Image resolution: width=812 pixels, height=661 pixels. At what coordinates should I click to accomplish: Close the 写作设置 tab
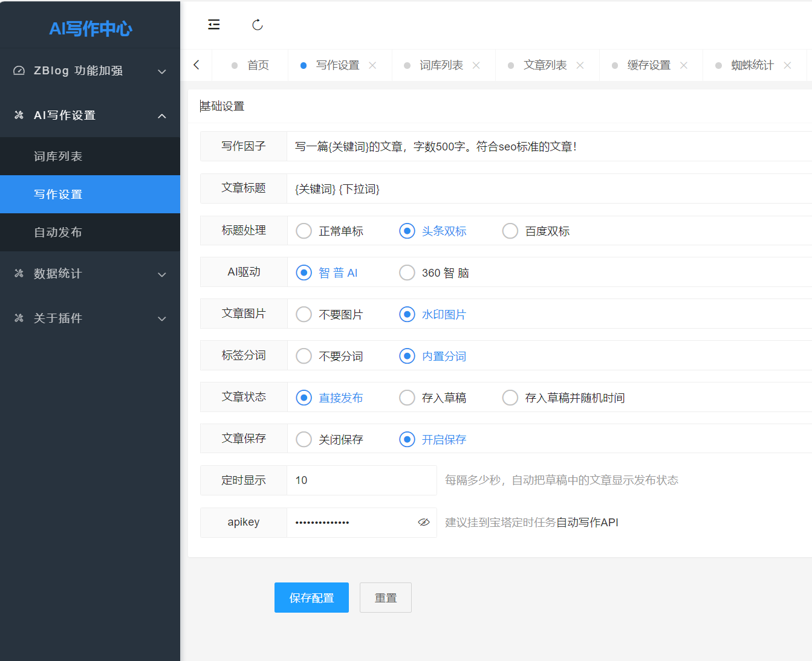372,65
